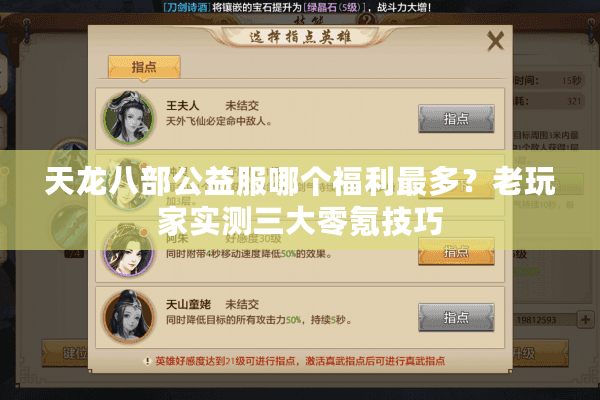
Task: Click the plus icon beside 19812593
Action: (x=585, y=320)
